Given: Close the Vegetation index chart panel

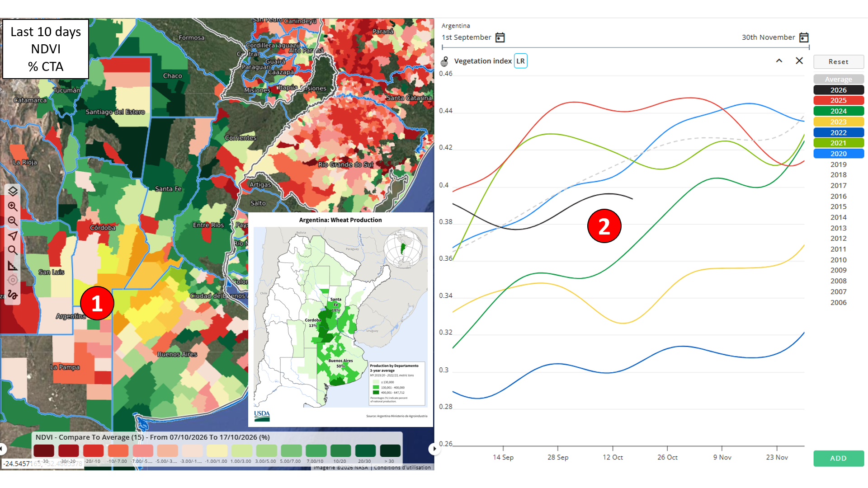Looking at the screenshot, I should coord(799,61).
